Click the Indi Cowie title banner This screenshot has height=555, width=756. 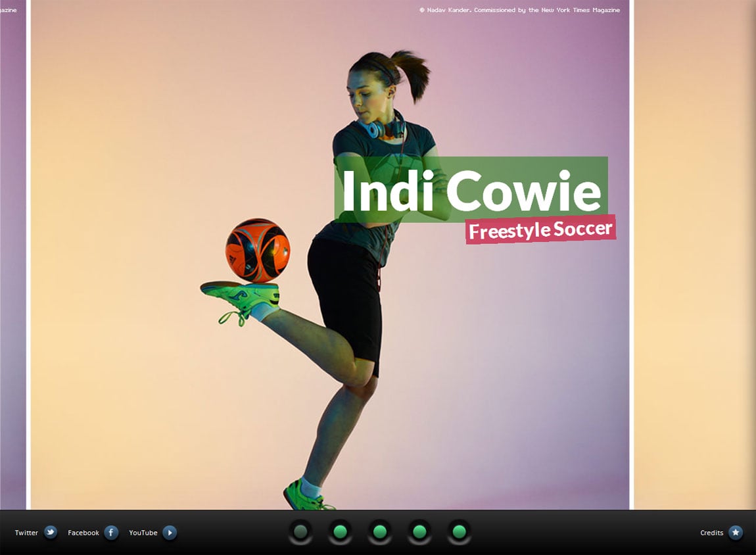coord(469,192)
